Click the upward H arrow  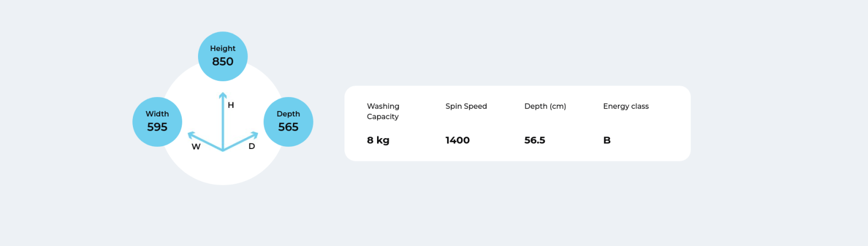tap(223, 121)
